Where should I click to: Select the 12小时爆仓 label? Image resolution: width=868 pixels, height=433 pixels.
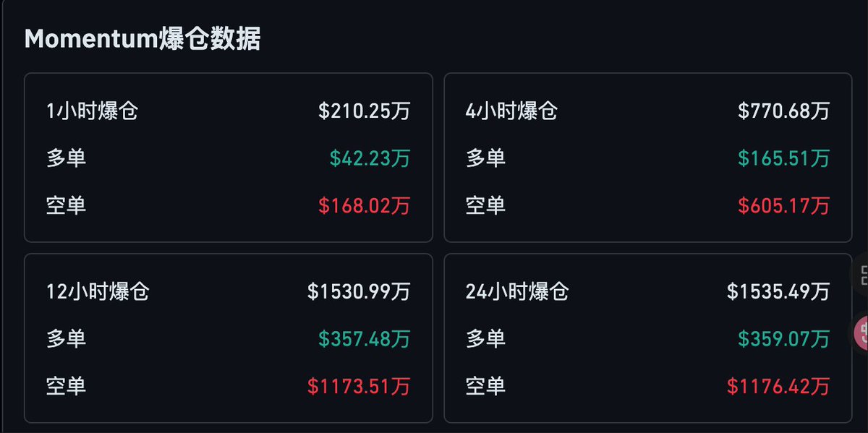coord(98,291)
